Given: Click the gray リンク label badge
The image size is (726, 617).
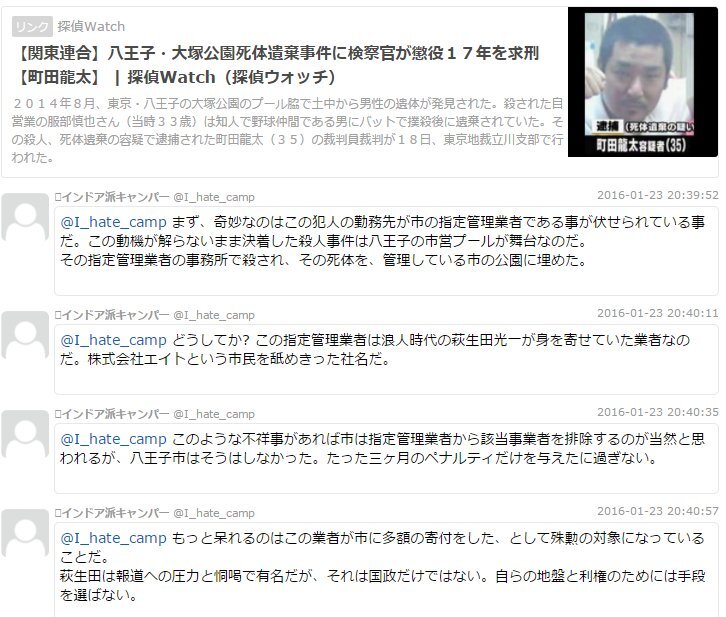Looking at the screenshot, I should (31, 26).
